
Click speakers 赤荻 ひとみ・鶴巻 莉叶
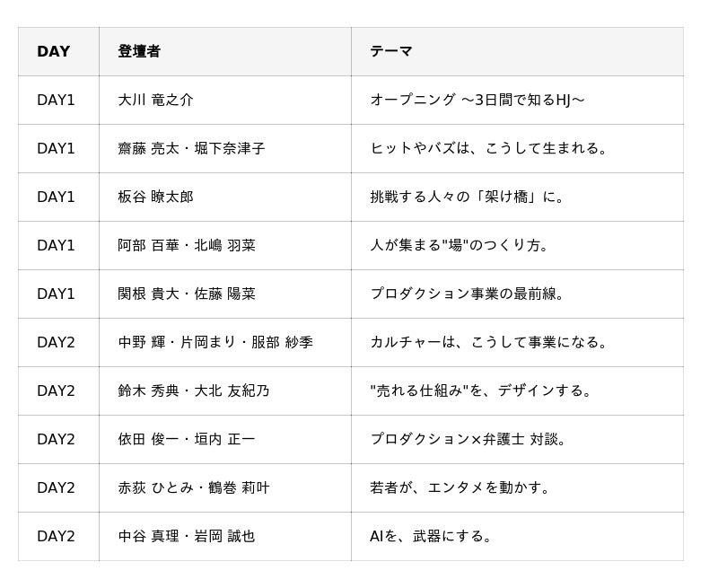point(194,488)
